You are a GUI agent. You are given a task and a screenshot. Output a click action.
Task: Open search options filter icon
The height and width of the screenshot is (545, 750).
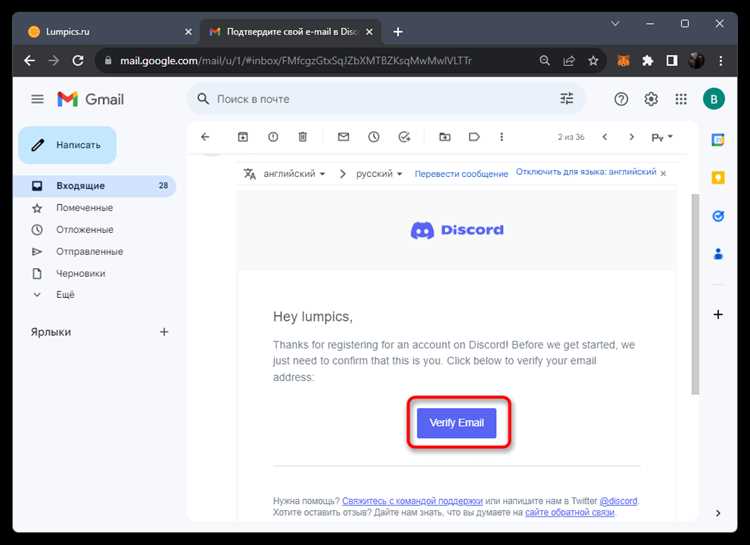(567, 99)
